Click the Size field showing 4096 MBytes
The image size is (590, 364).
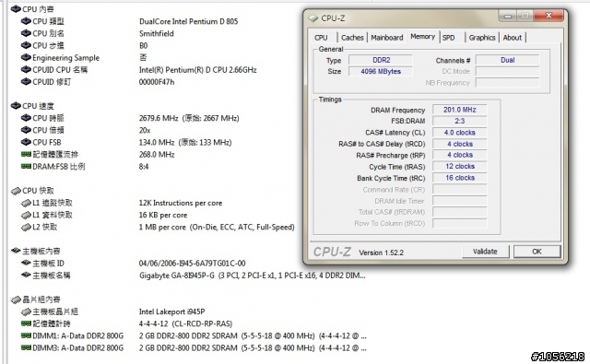point(381,71)
